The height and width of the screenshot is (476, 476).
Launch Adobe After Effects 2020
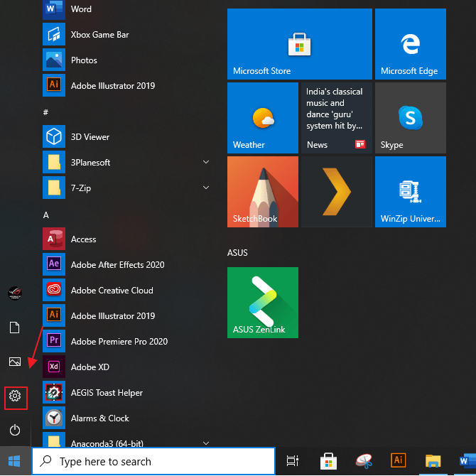point(126,264)
